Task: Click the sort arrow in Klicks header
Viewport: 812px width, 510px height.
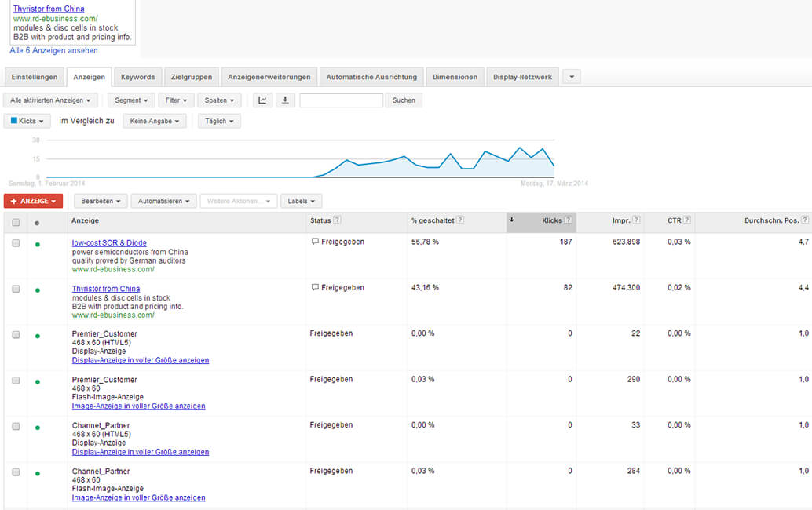Action: [x=512, y=220]
